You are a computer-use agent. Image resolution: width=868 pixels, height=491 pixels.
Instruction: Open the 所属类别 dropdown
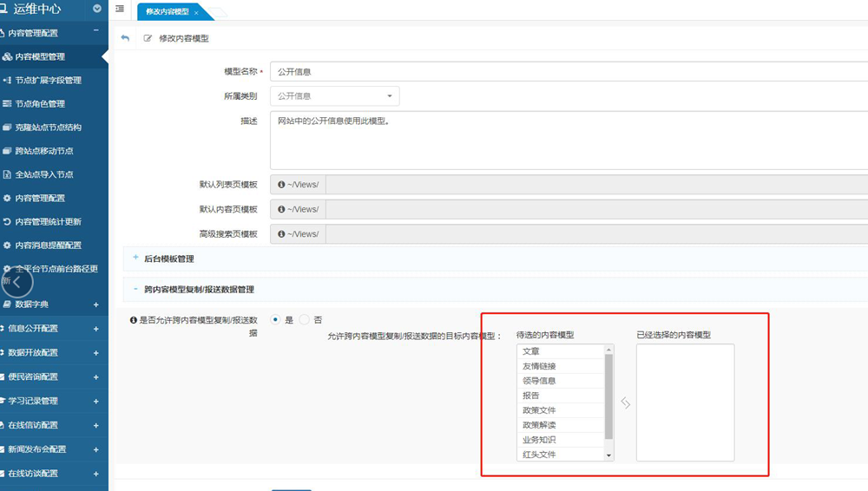[335, 96]
